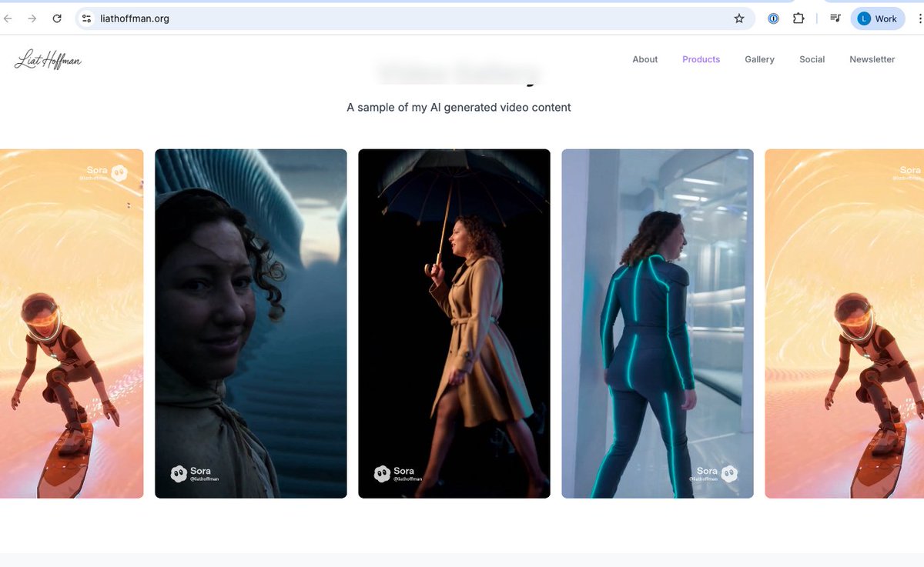Screen dimensions: 924x567
Task: Open the Social nav link
Action: pos(812,59)
